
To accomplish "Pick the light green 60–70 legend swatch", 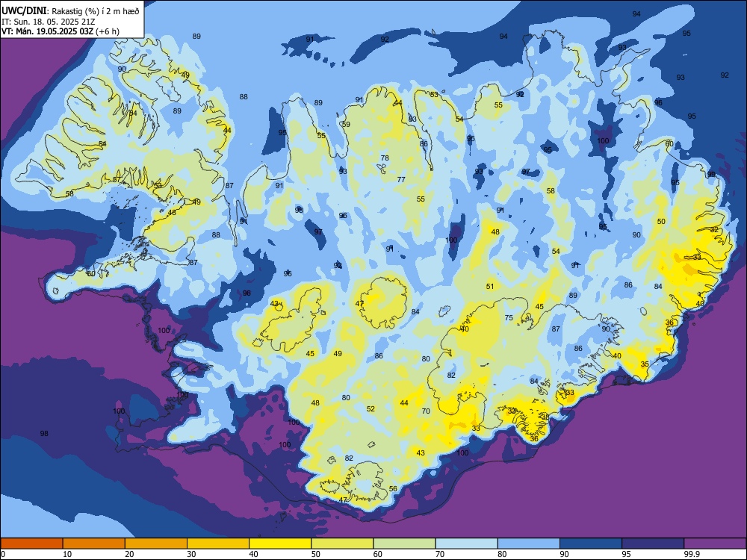I will 404,544.
